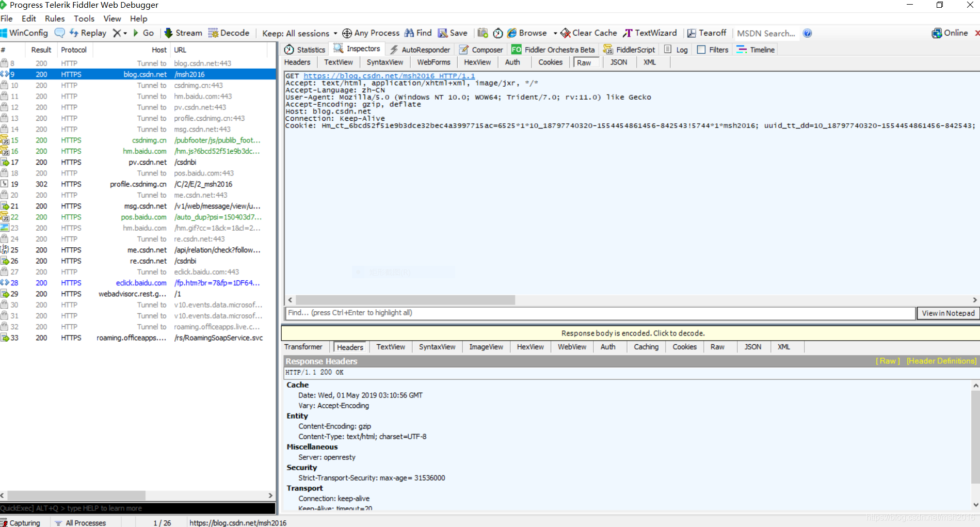Sort sessions by Result column header
This screenshot has height=527, width=980.
(41, 50)
